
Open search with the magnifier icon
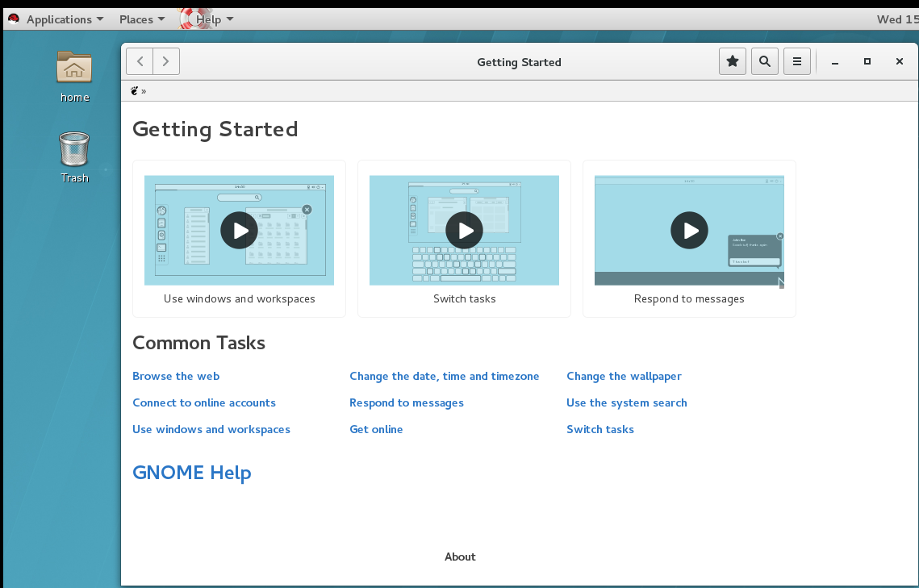click(x=765, y=61)
